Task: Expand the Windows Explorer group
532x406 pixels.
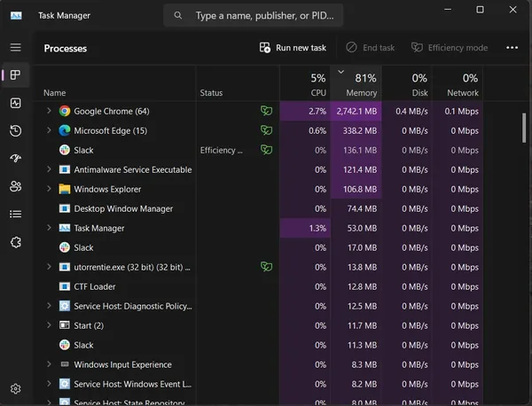Action: click(x=49, y=189)
